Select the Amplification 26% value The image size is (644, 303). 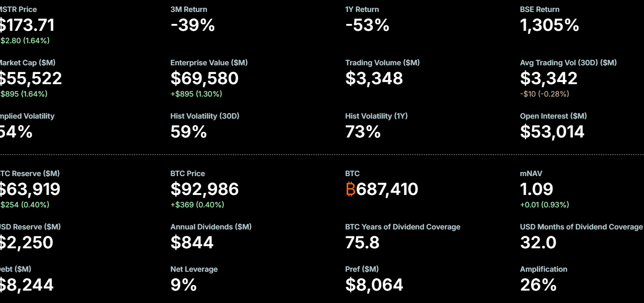tap(538, 285)
